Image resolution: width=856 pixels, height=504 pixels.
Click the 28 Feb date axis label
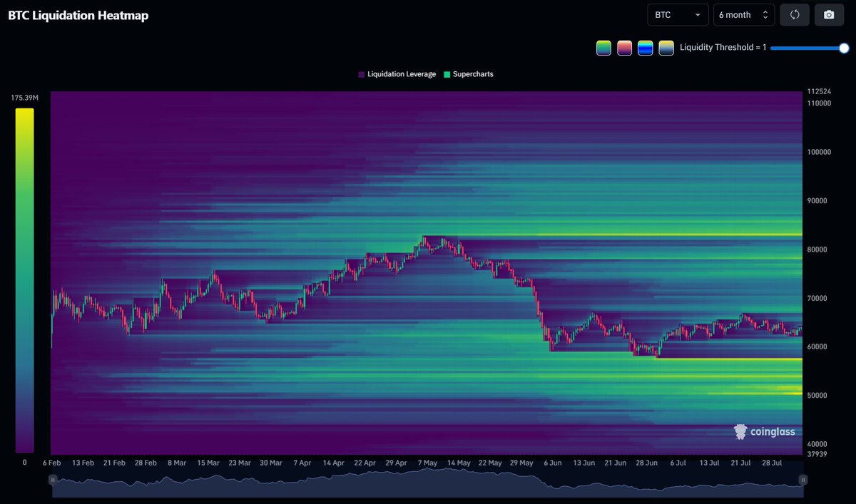[x=145, y=463]
